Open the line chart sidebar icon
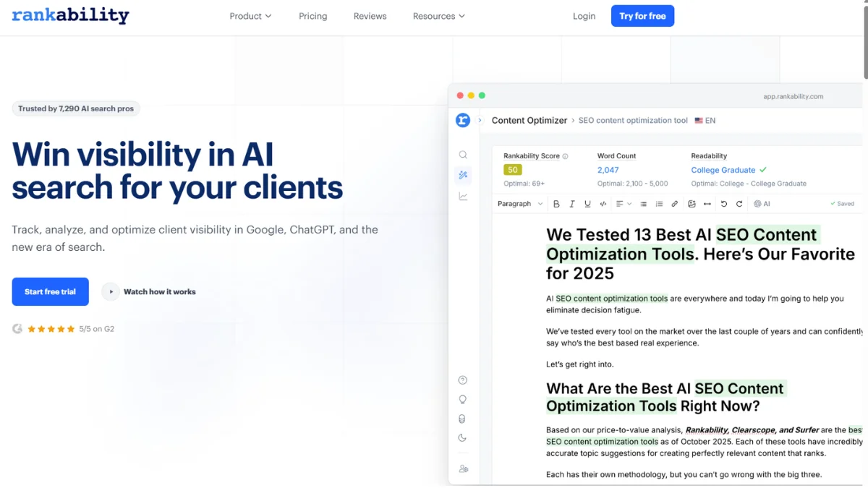Viewport: 868px width, 488px height. point(463,197)
